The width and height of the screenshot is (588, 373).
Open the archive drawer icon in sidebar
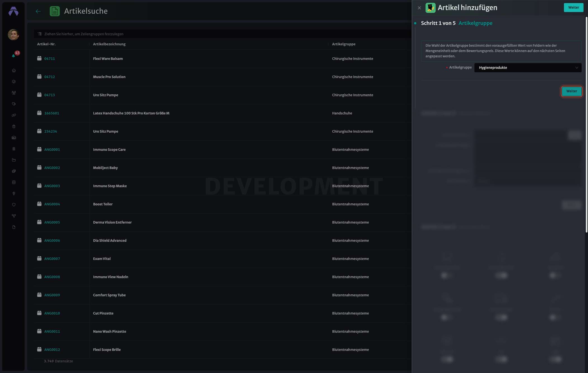tap(14, 182)
